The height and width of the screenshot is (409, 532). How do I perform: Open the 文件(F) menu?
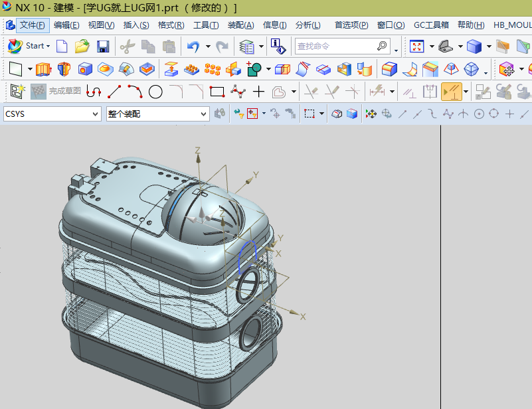[32, 25]
